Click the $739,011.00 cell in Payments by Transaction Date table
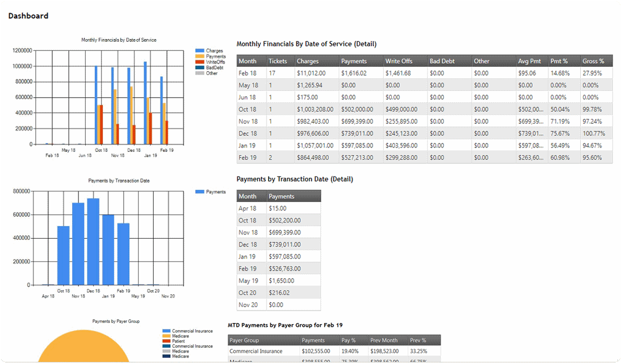 285,244
